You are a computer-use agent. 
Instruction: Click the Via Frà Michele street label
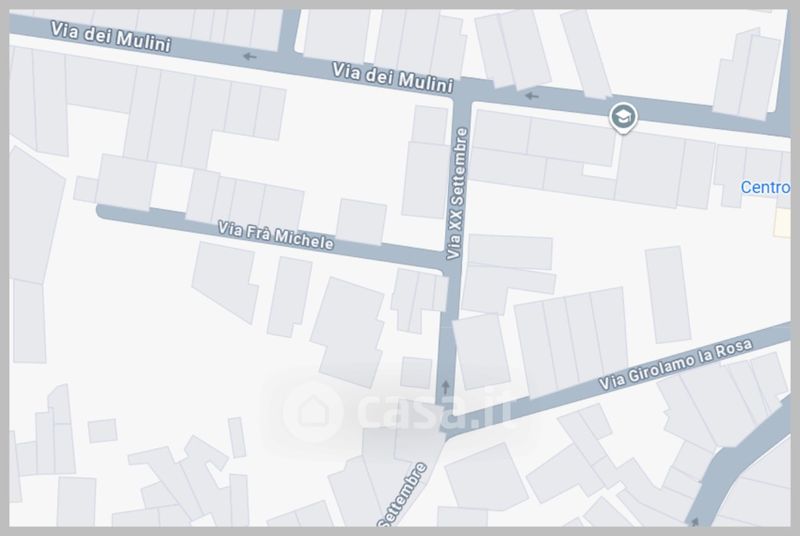(x=276, y=235)
